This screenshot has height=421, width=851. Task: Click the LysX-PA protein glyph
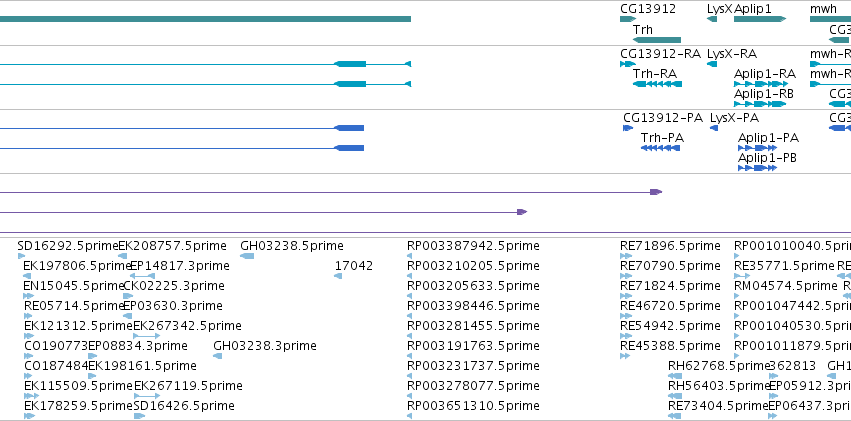(714, 128)
